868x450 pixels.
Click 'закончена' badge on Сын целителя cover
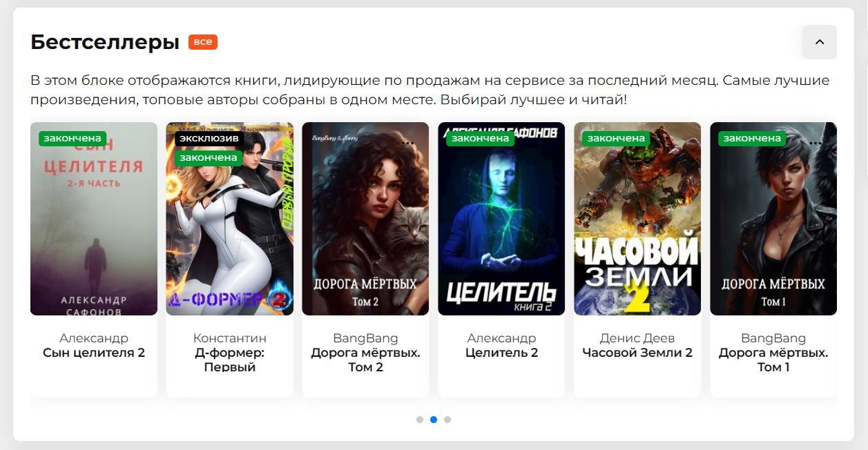click(x=73, y=139)
